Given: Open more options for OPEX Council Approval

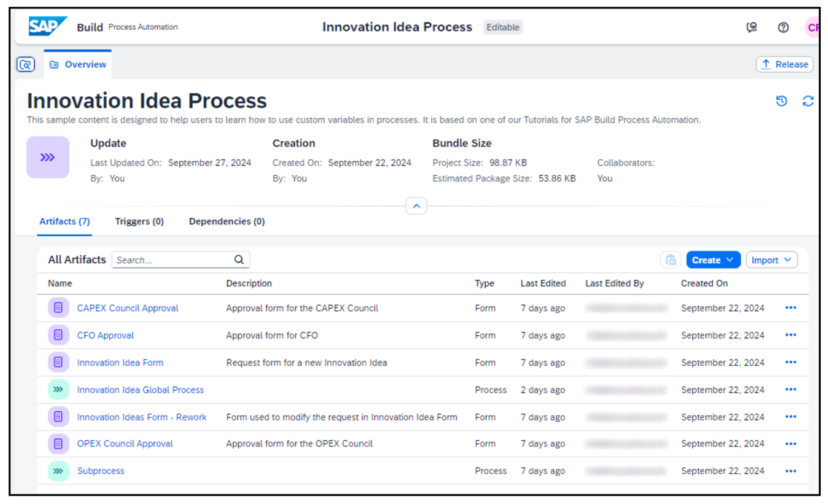Looking at the screenshot, I should click(790, 443).
